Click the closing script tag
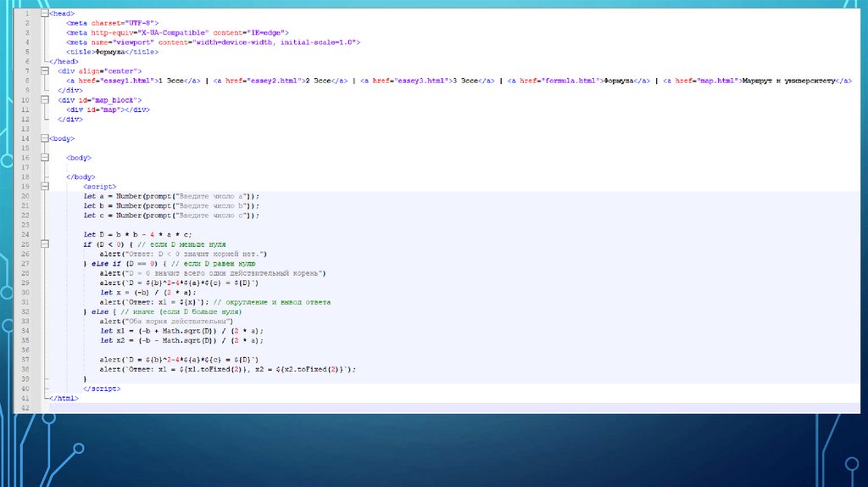868x487 pixels. click(x=102, y=388)
